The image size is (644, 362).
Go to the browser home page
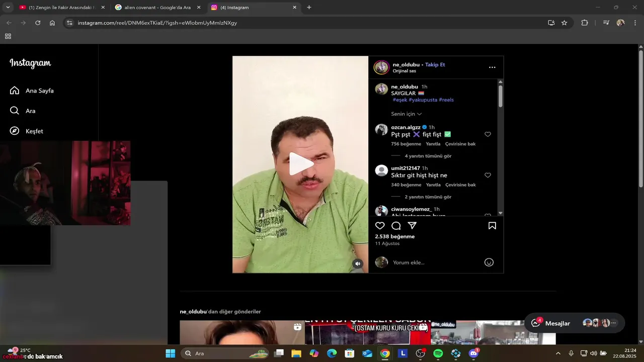52,23
